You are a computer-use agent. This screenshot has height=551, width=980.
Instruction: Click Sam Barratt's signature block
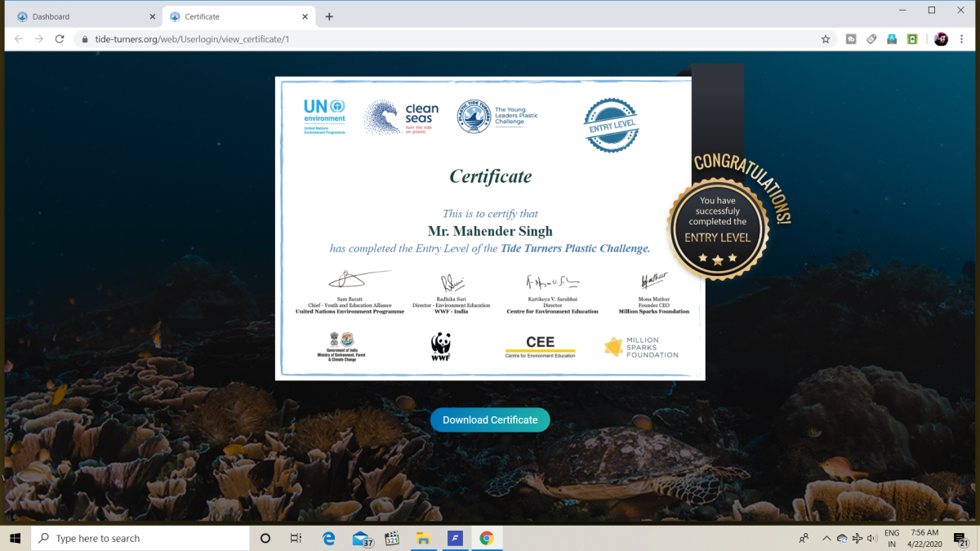click(350, 292)
